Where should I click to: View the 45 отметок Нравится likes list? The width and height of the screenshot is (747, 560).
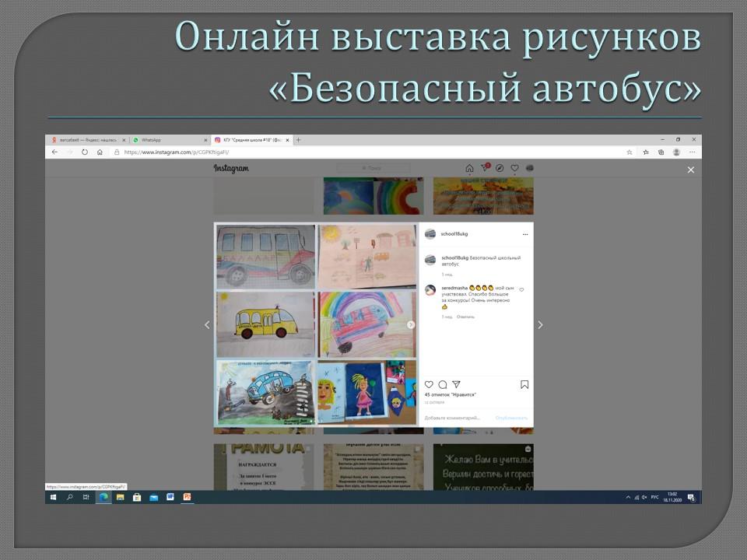click(x=451, y=395)
